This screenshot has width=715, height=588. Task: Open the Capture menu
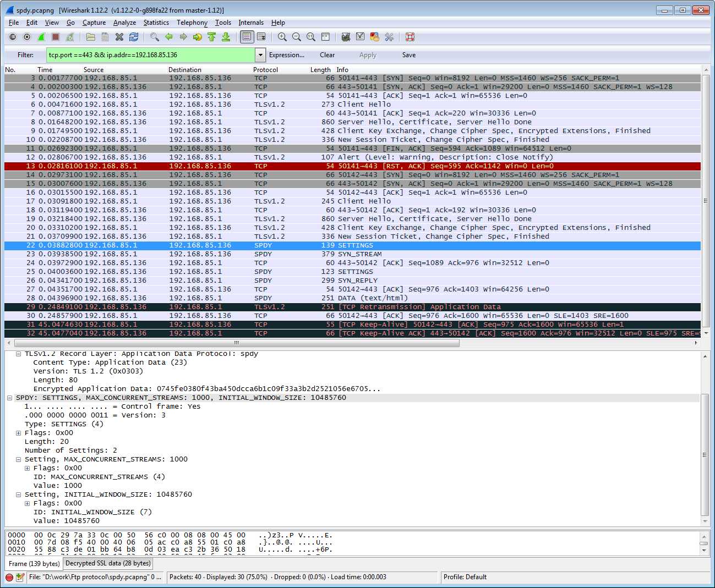tap(94, 23)
